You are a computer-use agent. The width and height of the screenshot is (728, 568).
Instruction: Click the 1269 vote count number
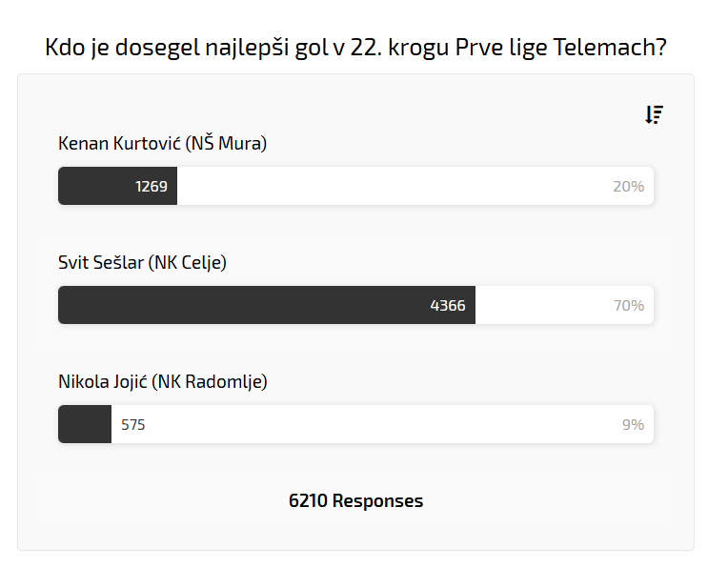(152, 187)
